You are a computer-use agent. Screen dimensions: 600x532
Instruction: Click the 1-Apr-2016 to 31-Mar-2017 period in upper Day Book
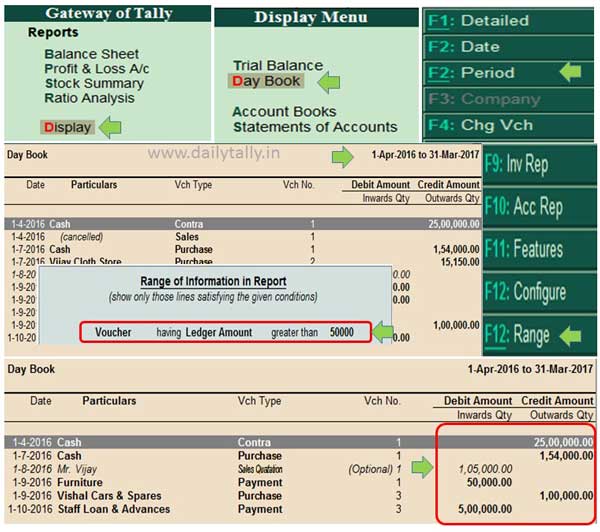click(425, 155)
